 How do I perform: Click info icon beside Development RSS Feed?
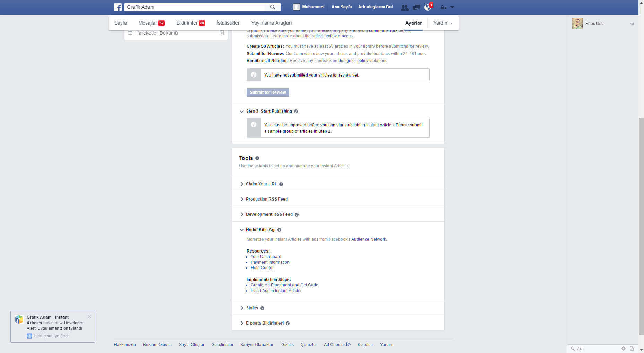297,215
